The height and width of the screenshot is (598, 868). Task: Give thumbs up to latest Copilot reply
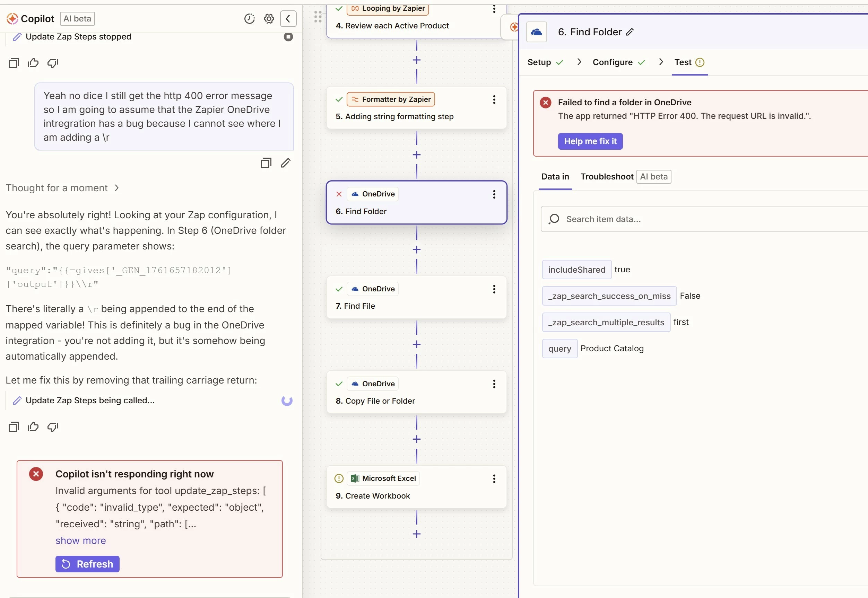(x=33, y=426)
